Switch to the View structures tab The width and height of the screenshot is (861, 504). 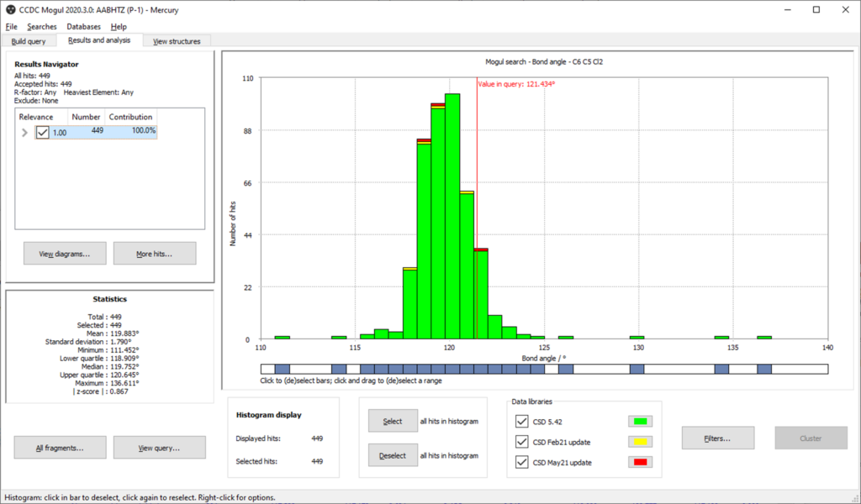coord(175,40)
